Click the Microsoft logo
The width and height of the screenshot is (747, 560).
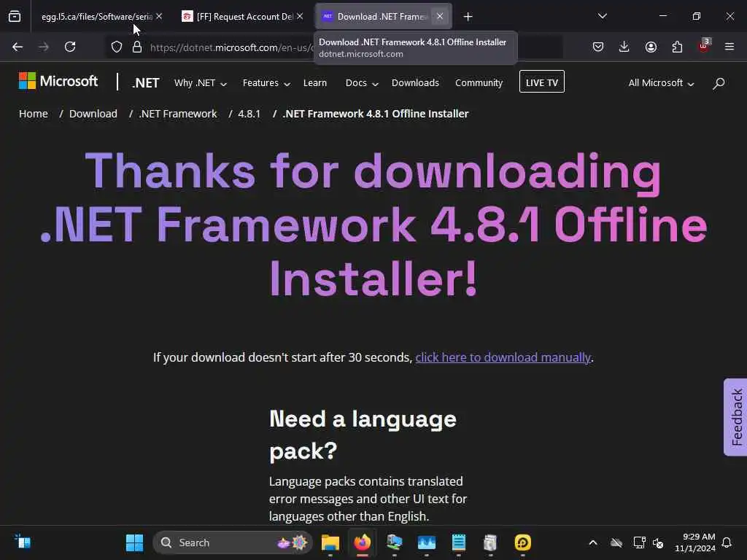coord(58,81)
